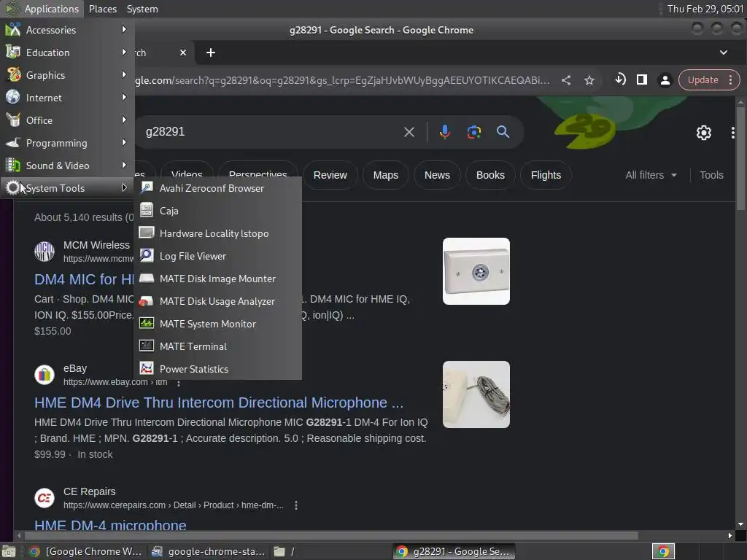Switch to g28291 - Google Se... taskbar window
This screenshot has height=560, width=747.
pos(454,551)
